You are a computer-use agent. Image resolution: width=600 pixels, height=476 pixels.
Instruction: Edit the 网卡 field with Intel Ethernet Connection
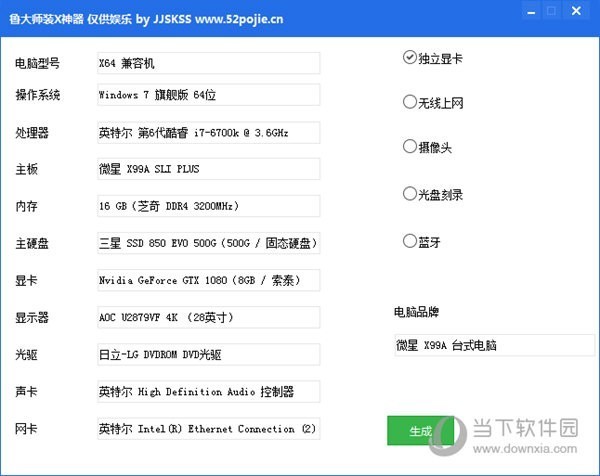click(209, 429)
